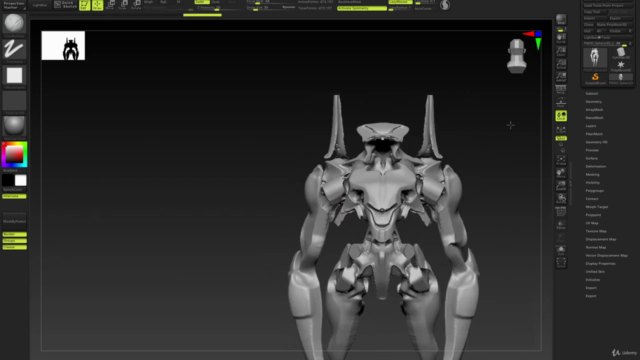The height and width of the screenshot is (360, 640).
Task: Open the Displacement Map section
Action: [601, 240]
